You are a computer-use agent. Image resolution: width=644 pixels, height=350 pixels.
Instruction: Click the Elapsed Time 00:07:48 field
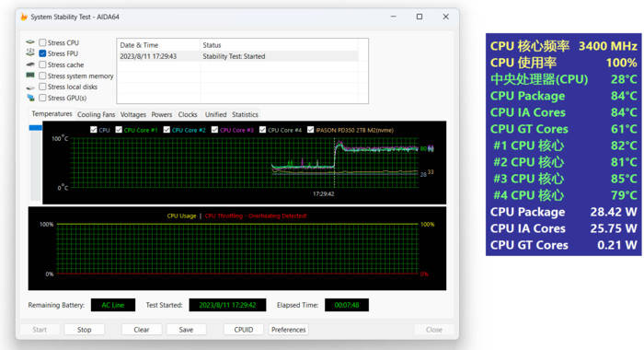coord(347,305)
